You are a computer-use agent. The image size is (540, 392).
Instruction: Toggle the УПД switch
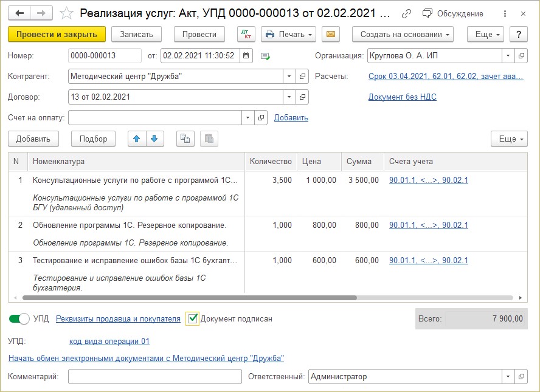point(19,318)
